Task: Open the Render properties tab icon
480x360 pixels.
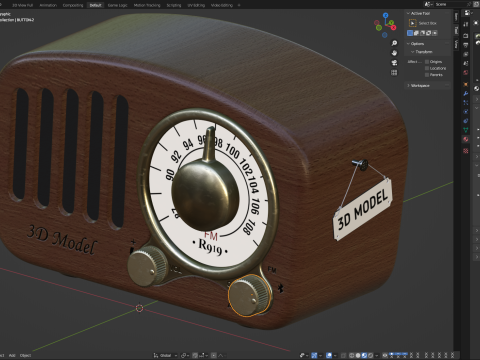Action: 466,36
